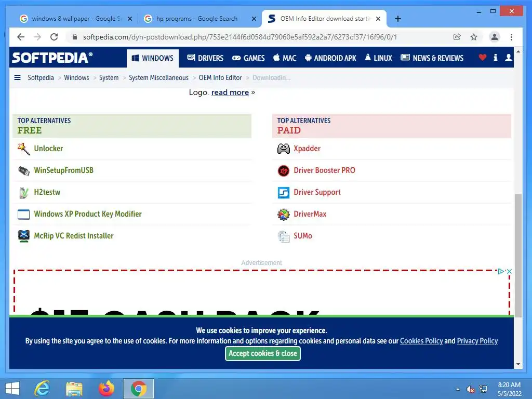Select the WINDOWS navigation tab
This screenshot has height=399, width=532.
152,58
